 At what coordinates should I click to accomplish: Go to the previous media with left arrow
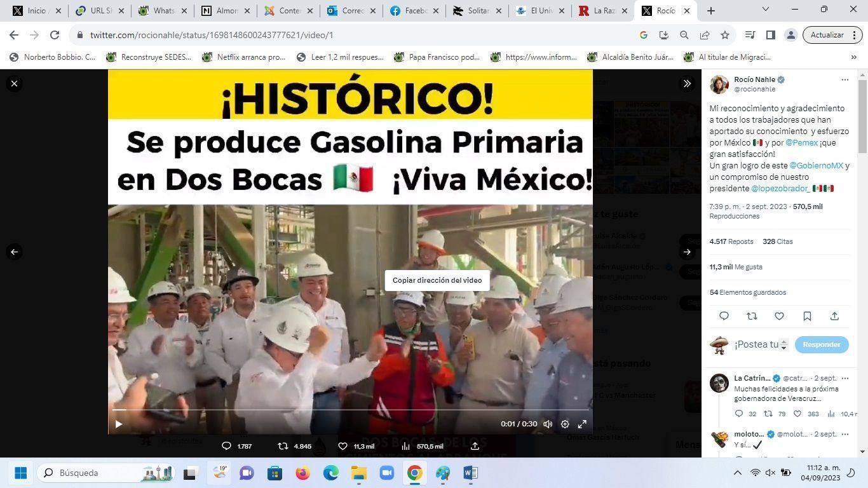tap(14, 252)
